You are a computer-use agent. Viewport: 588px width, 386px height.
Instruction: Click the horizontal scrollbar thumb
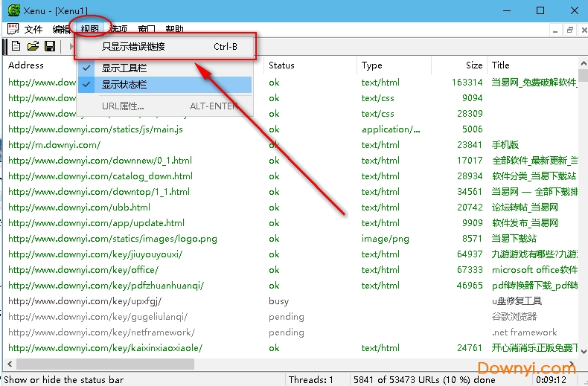coord(104,364)
